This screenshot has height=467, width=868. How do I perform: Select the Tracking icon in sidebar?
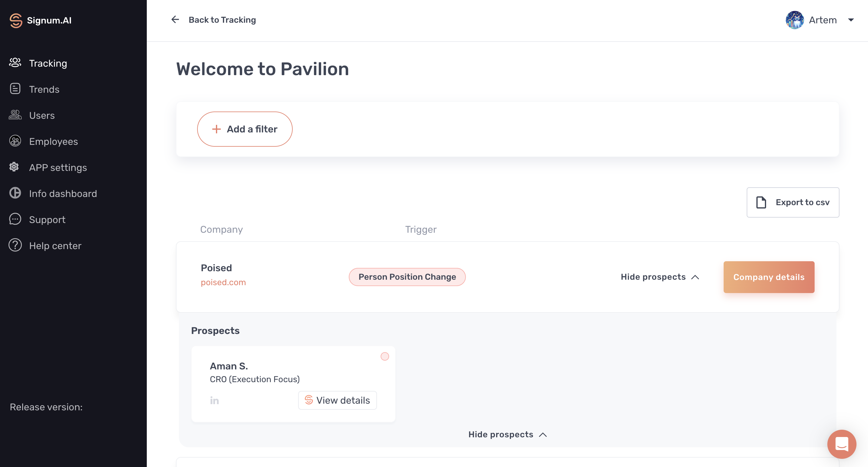(x=15, y=63)
